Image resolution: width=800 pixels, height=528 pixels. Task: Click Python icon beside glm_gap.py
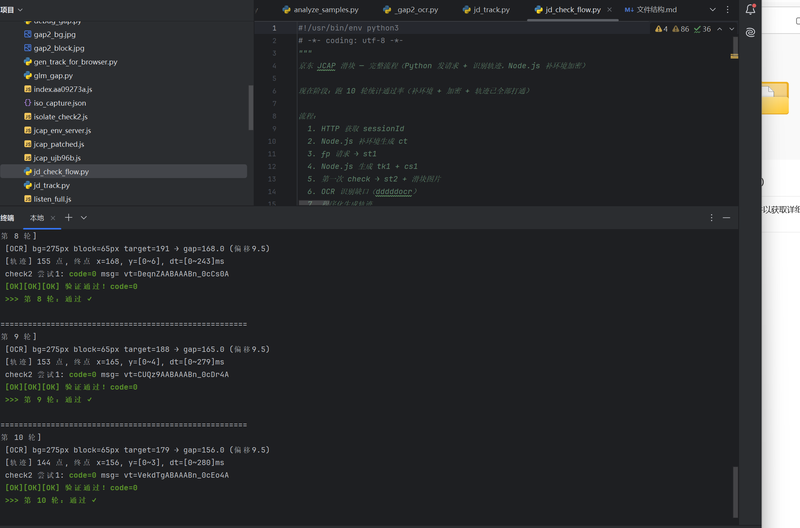[x=28, y=76]
